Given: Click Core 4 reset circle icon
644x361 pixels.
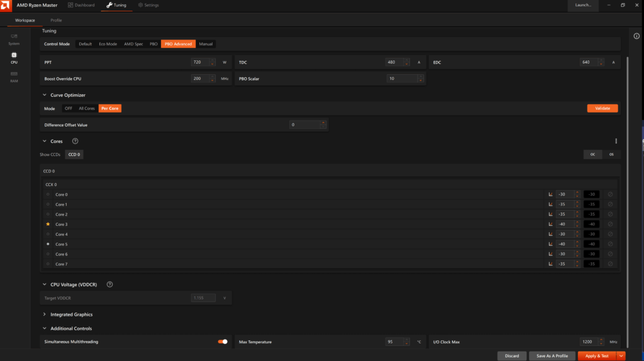Looking at the screenshot, I should pyautogui.click(x=610, y=234).
